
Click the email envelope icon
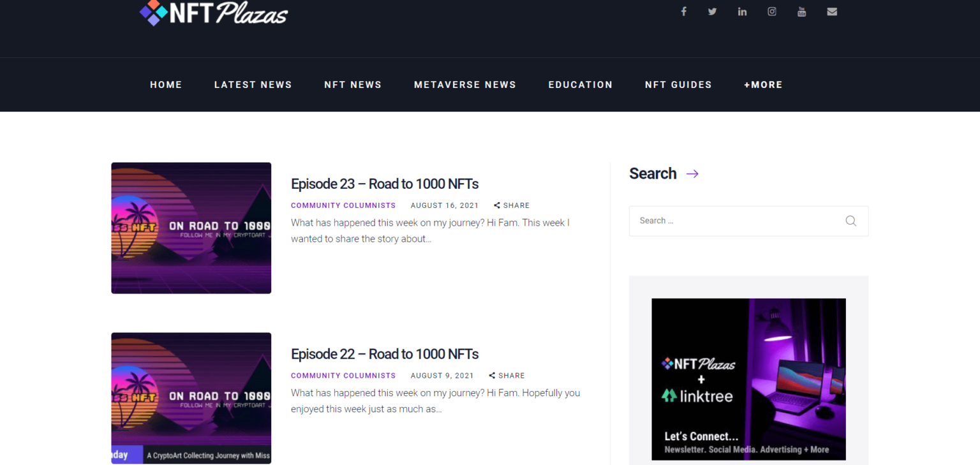pos(832,11)
